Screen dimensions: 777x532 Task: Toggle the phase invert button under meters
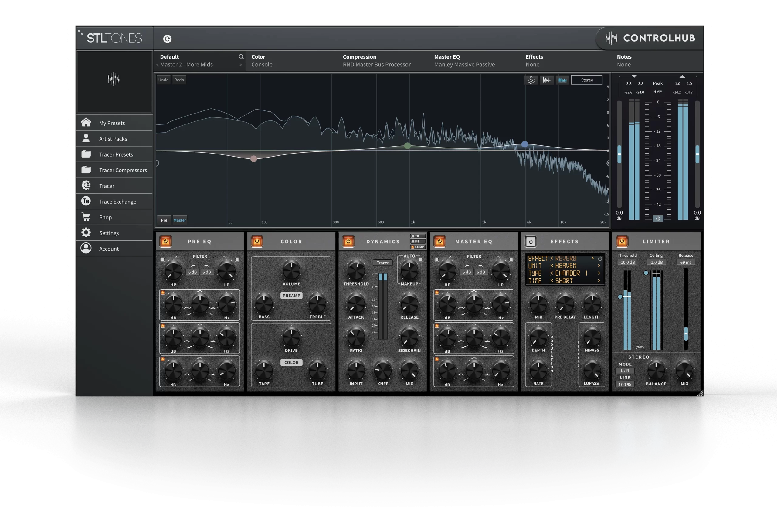[658, 218]
